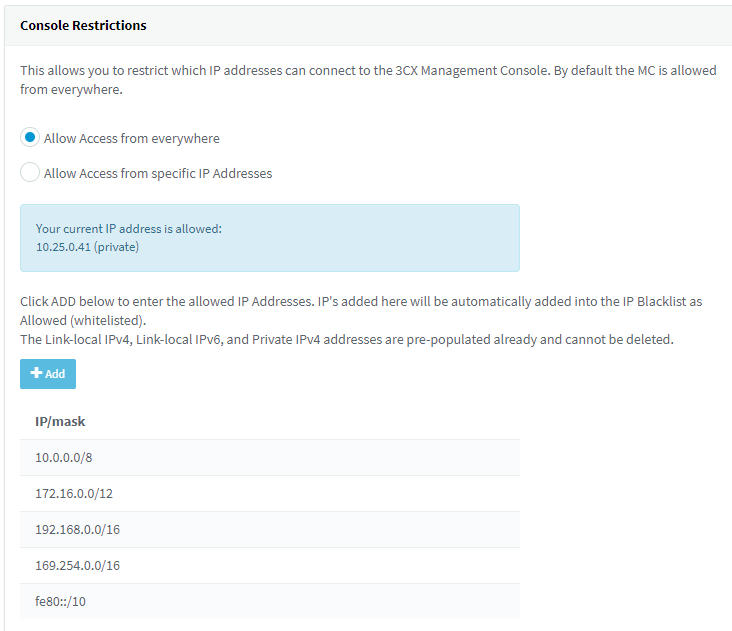The image size is (732, 631).
Task: Select the 10.0.0.0/8 row
Action: point(270,457)
